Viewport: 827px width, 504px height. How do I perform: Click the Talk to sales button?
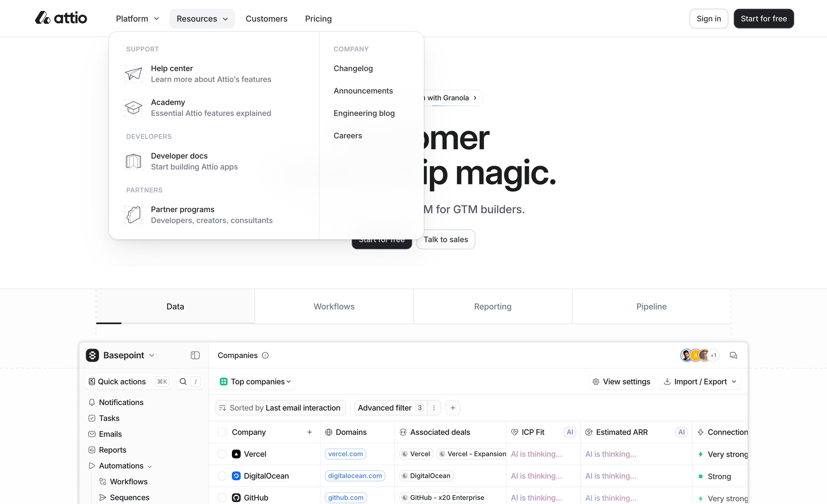[x=446, y=239]
